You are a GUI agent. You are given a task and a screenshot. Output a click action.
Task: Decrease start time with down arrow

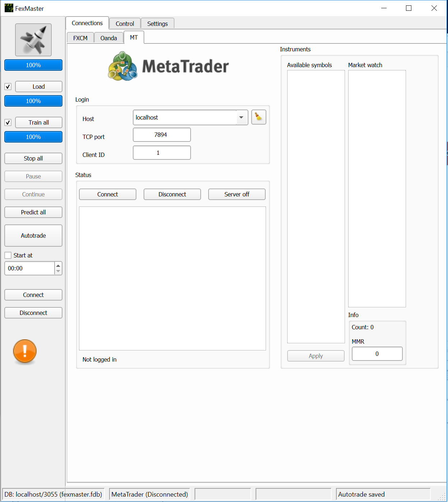pos(58,271)
